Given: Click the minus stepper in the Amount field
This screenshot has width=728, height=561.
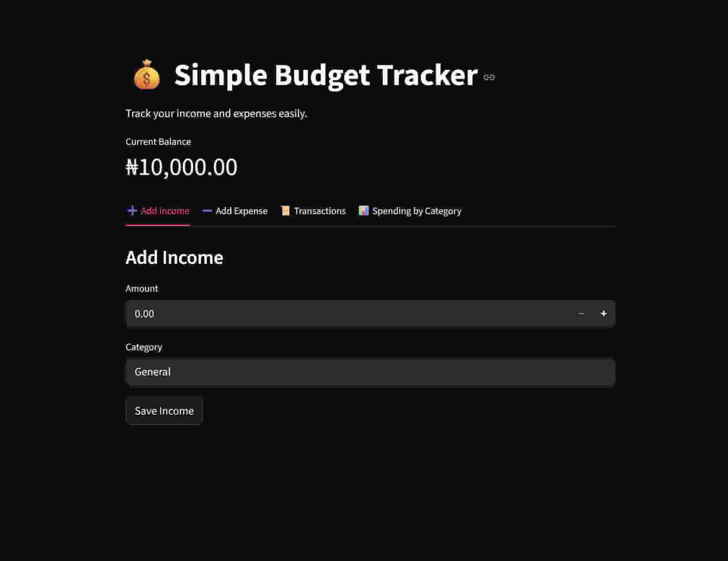Looking at the screenshot, I should coord(581,313).
